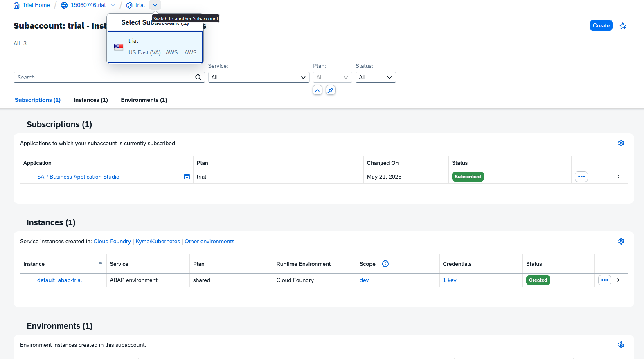The width and height of the screenshot is (644, 359).
Task: Toggle the Switch to another Subaccount dropdown arrow
Action: 155,5
